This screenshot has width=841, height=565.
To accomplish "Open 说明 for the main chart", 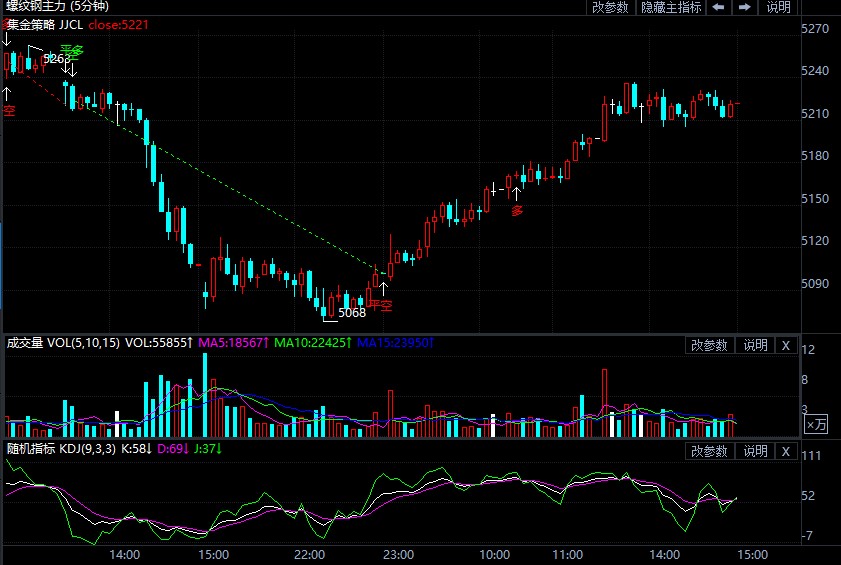I will click(778, 7).
